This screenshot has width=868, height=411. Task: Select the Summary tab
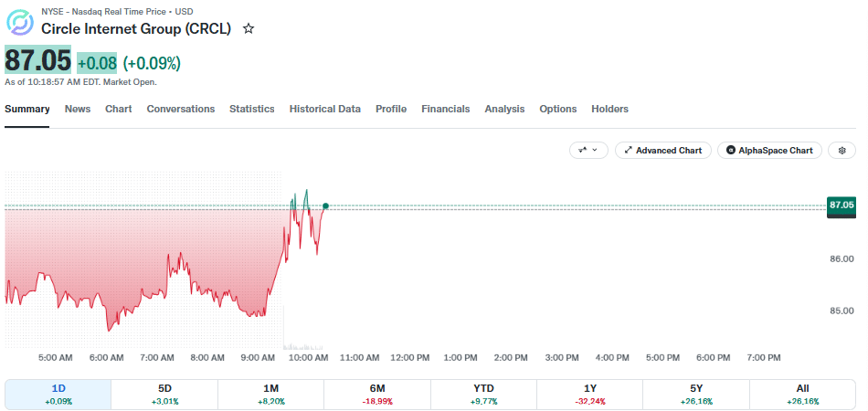[x=27, y=109]
